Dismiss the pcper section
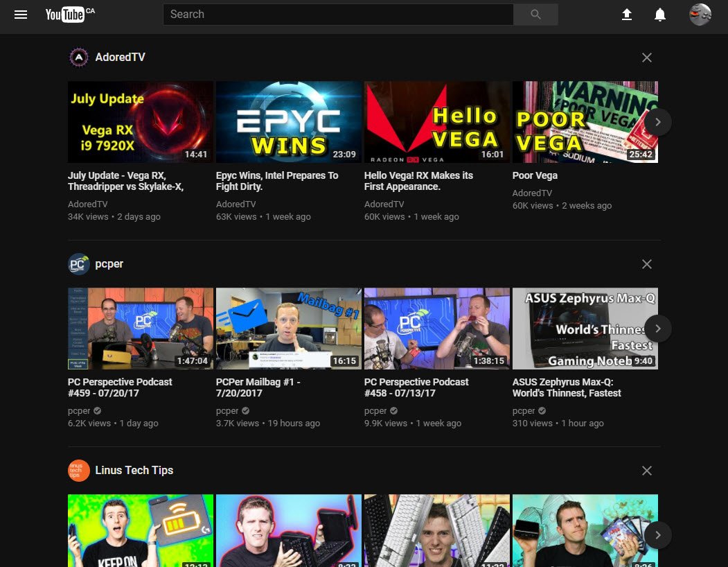Viewport: 728px width, 567px height. [647, 264]
